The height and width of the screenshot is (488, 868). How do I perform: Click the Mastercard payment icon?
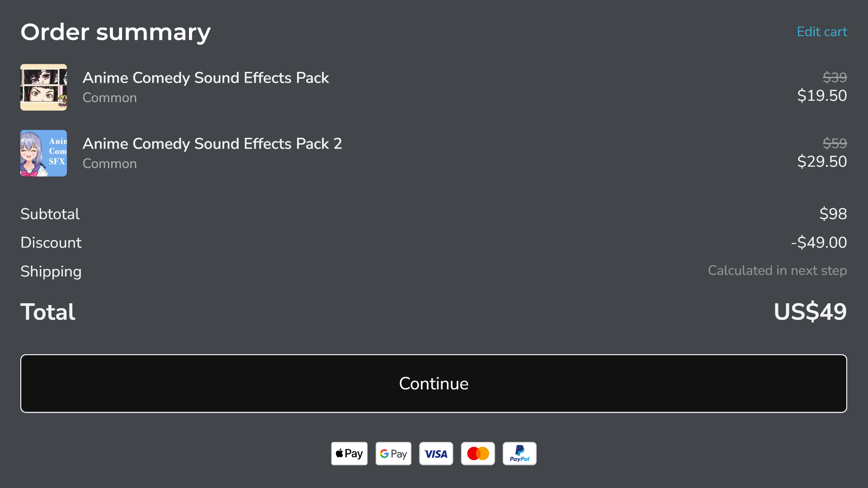(478, 454)
